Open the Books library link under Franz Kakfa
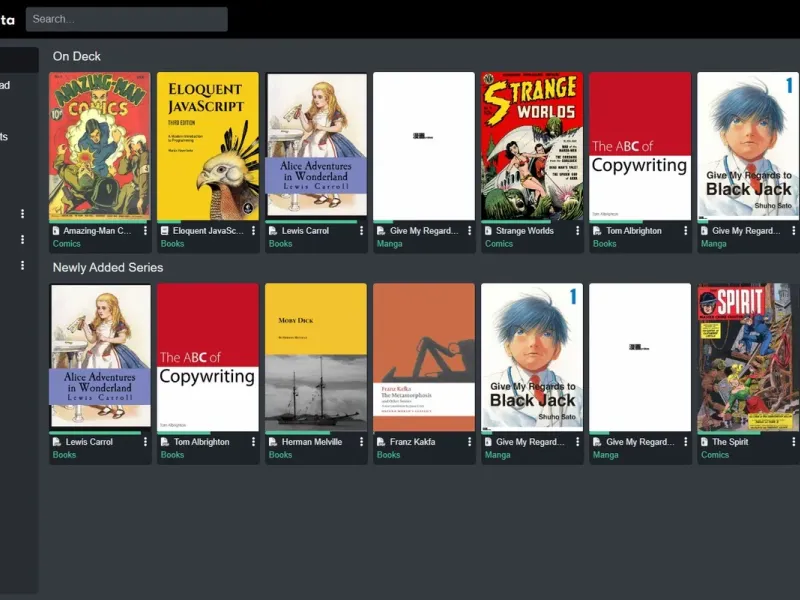 coord(388,455)
